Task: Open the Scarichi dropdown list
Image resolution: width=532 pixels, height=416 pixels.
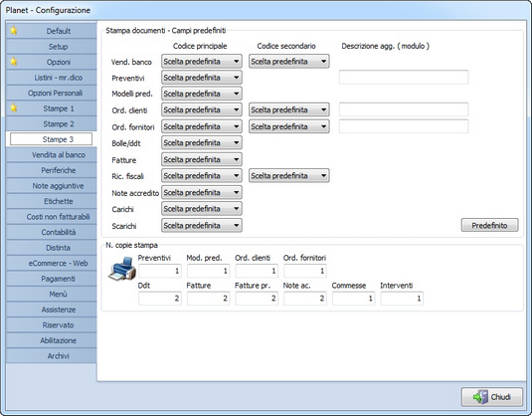Action: pyautogui.click(x=202, y=226)
